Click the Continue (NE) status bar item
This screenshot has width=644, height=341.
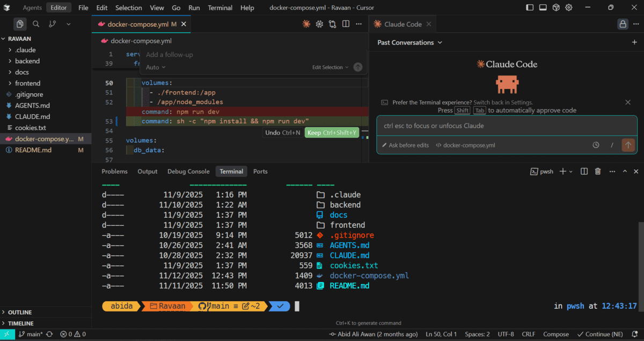tap(599, 333)
